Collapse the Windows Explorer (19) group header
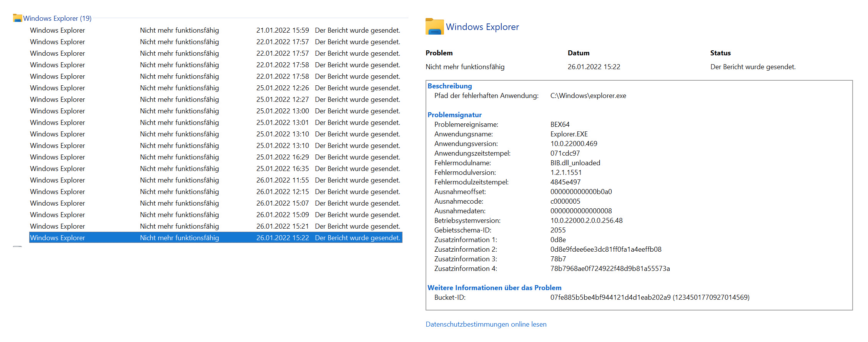This screenshot has height=342, width=868. [57, 18]
